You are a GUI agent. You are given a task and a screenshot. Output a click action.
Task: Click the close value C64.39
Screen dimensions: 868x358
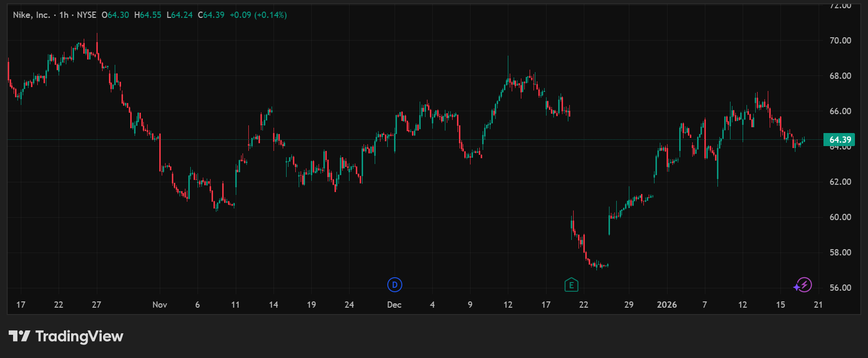pyautogui.click(x=211, y=15)
